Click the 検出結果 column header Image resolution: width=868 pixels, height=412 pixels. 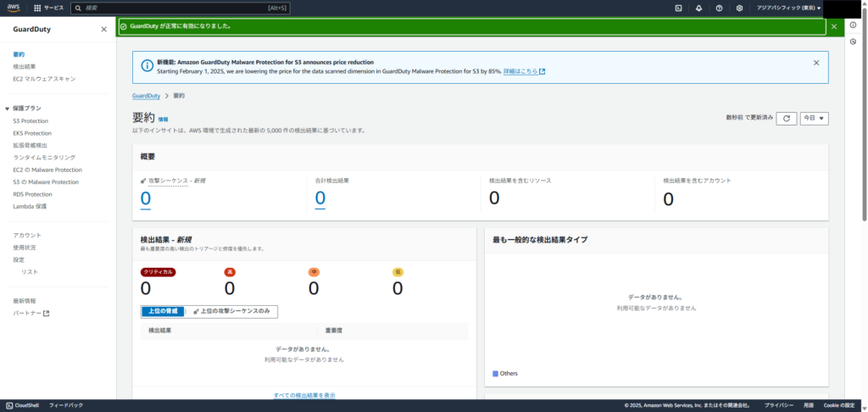[160, 331]
